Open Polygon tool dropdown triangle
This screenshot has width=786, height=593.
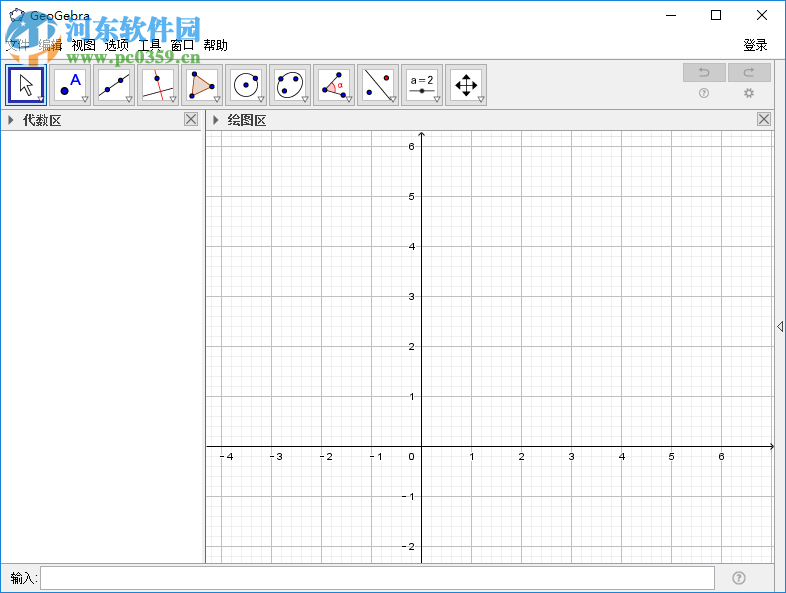point(217,99)
